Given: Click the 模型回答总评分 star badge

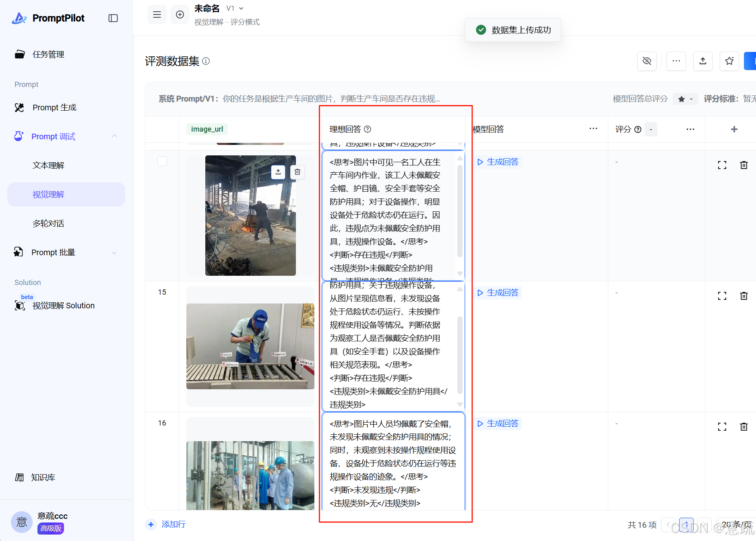Looking at the screenshot, I should [686, 99].
